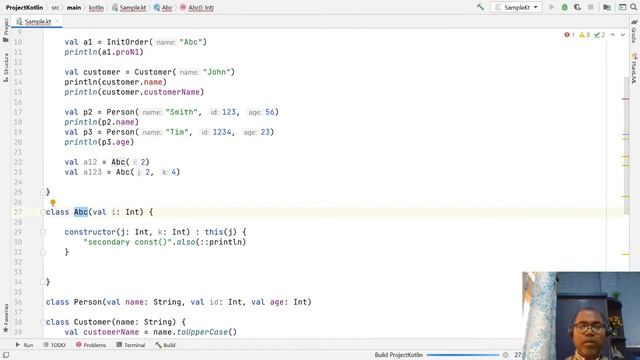The height and width of the screenshot is (360, 640).
Task: Close the Sample.kt editor tab
Action: [57, 21]
